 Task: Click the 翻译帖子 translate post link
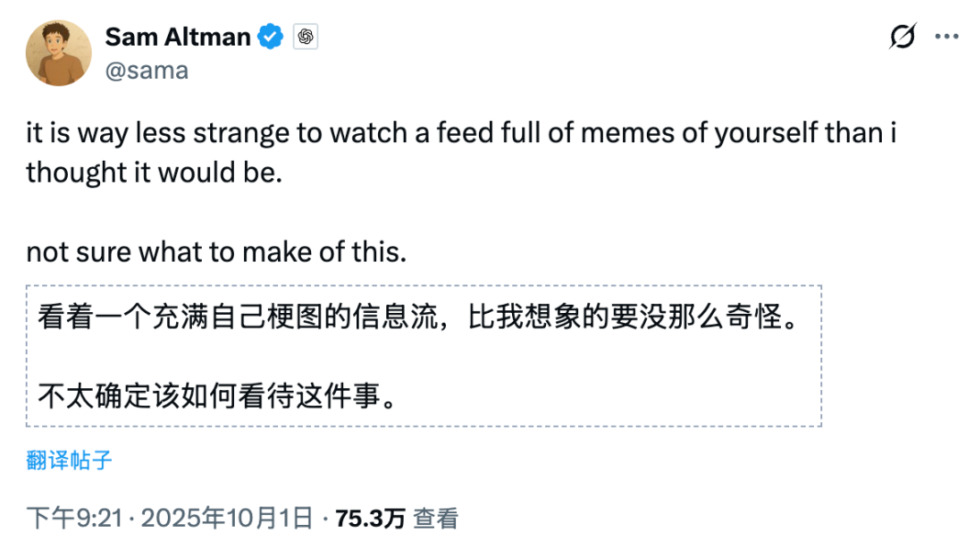tap(69, 460)
